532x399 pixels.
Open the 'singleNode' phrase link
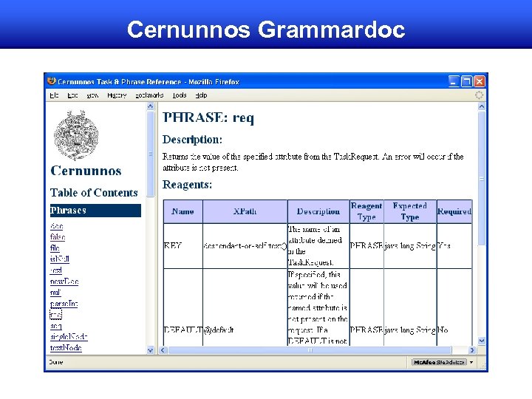[69, 337]
